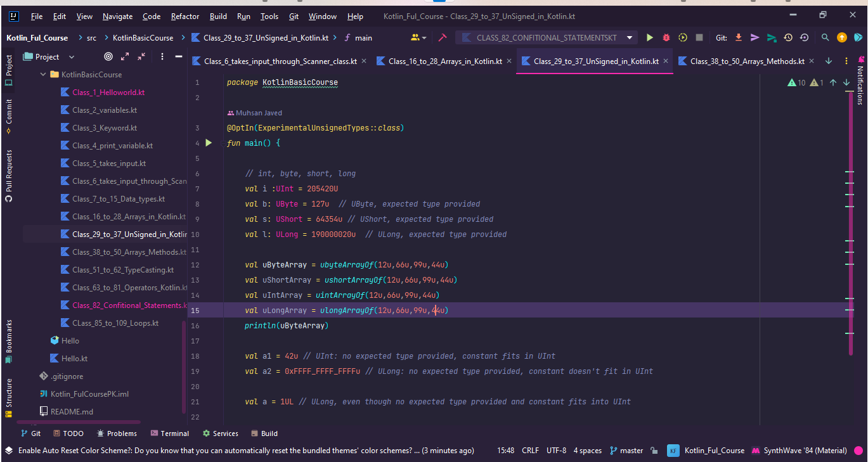The width and height of the screenshot is (868, 462).
Task: Switch to Class_16_to_28_Arrays_in_Kotlin.kt tab
Action: click(444, 61)
